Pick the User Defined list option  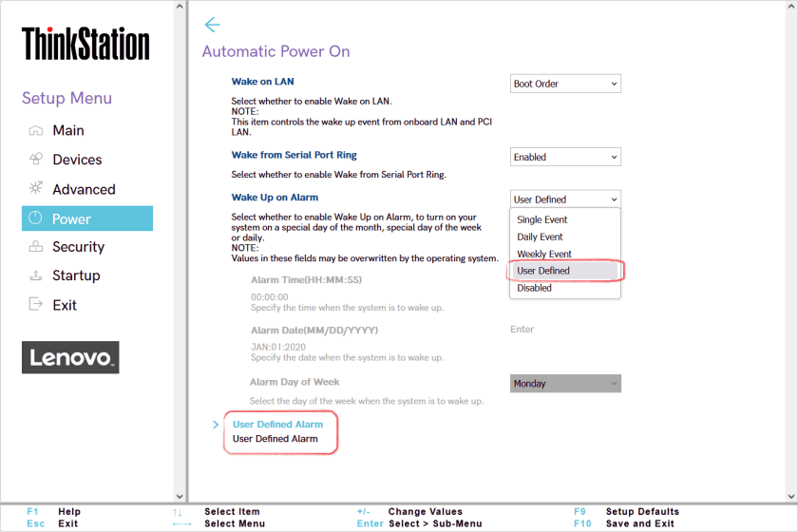(x=542, y=271)
